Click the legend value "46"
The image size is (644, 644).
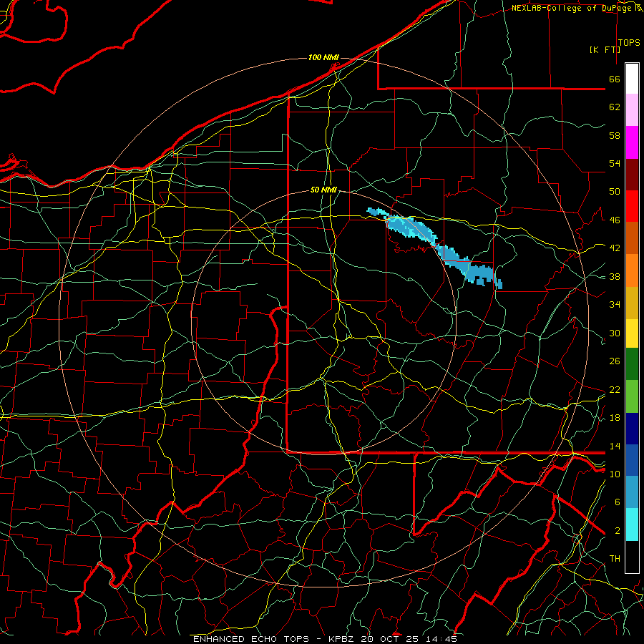pos(615,220)
